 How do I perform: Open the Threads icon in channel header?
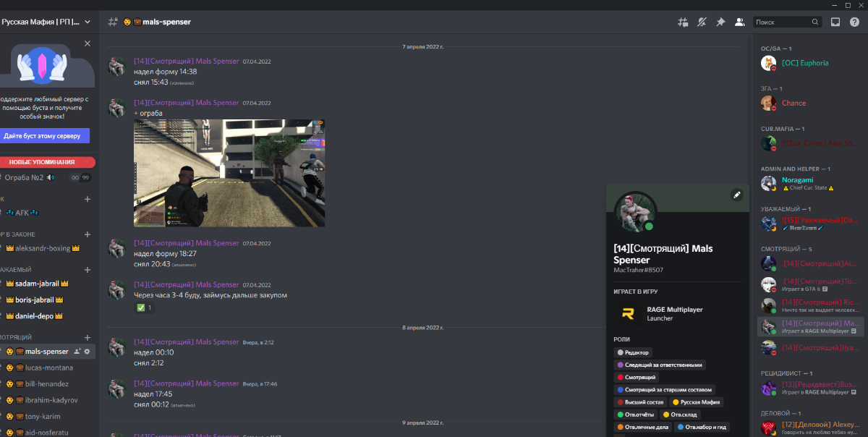(682, 22)
